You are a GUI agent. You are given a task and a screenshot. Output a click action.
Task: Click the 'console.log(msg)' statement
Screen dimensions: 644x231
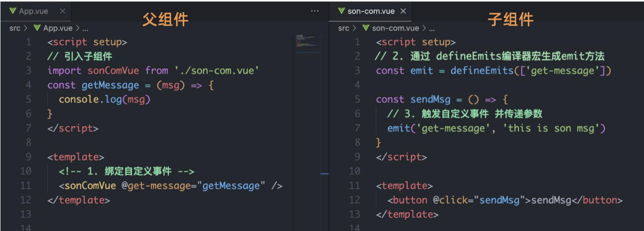point(104,100)
